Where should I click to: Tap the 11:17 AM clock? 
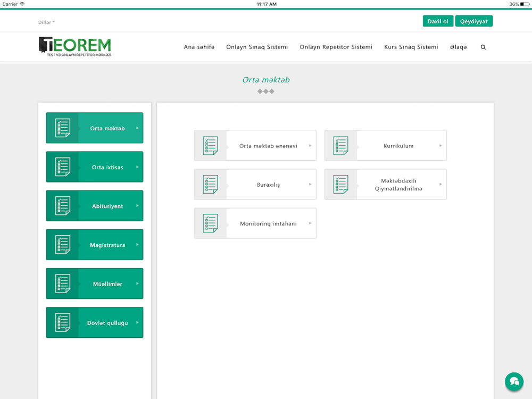pos(267,4)
